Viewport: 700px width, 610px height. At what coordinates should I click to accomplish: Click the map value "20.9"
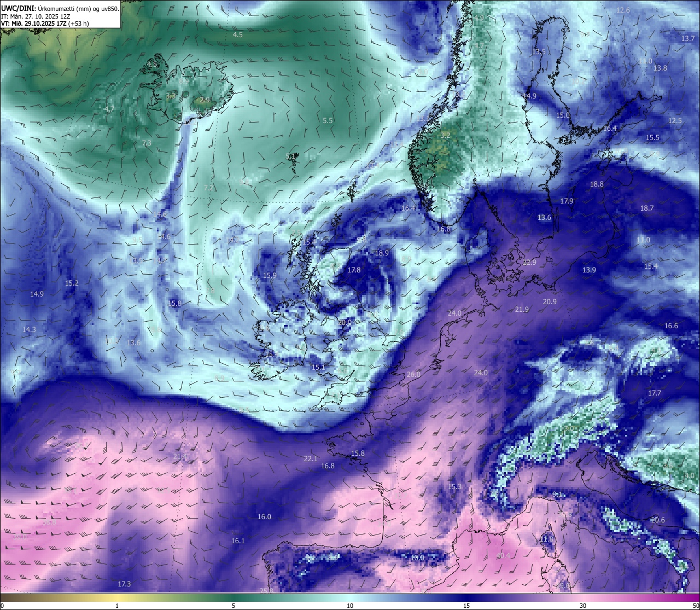point(550,302)
